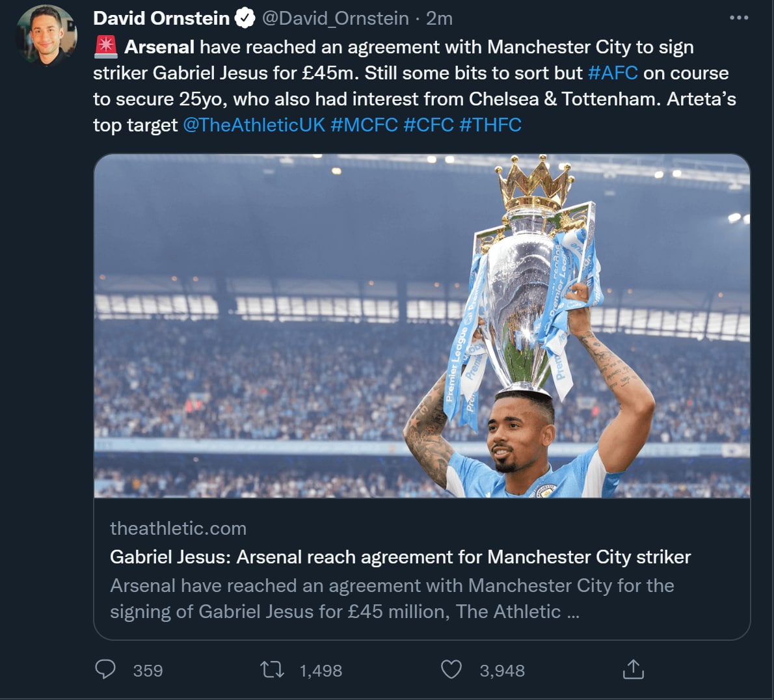This screenshot has width=774, height=700.
Task: Click the Gabriel Jesus trophy preview image
Action: [x=421, y=325]
